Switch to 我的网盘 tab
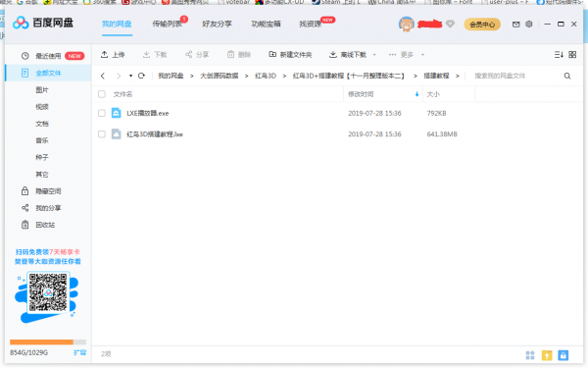 (x=117, y=24)
